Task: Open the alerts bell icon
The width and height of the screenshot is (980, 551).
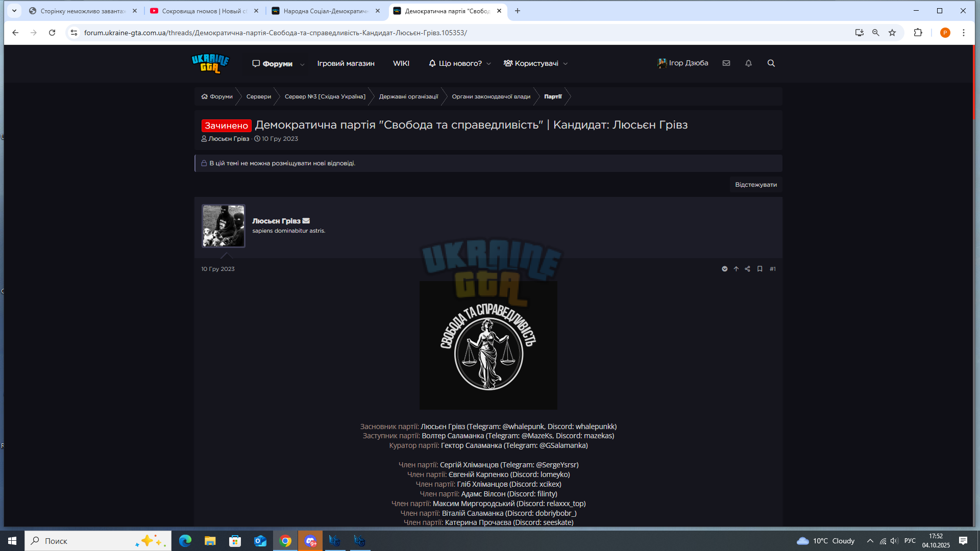Action: pos(748,63)
